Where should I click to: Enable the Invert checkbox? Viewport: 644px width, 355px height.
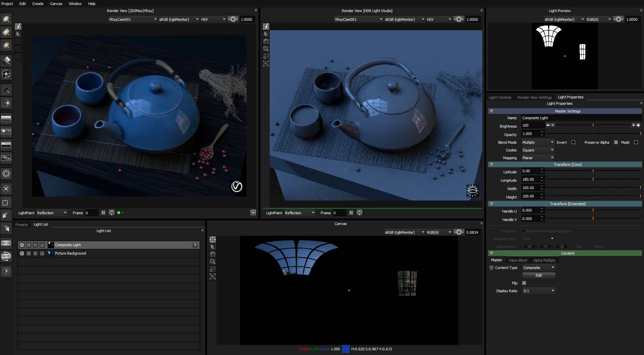(573, 142)
